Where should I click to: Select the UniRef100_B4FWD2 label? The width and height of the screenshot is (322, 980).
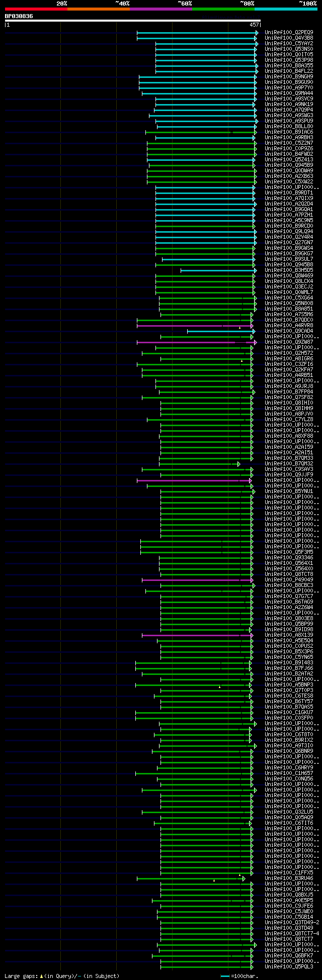289,154
